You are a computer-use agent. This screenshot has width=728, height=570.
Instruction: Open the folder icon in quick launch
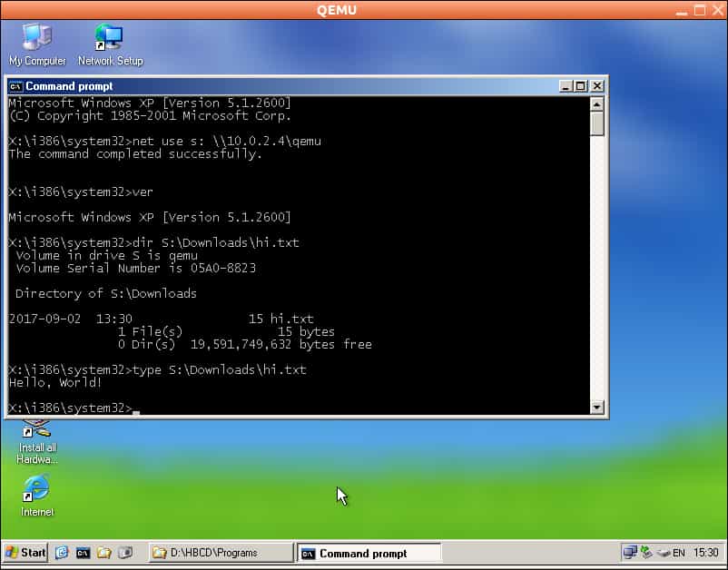[104, 553]
